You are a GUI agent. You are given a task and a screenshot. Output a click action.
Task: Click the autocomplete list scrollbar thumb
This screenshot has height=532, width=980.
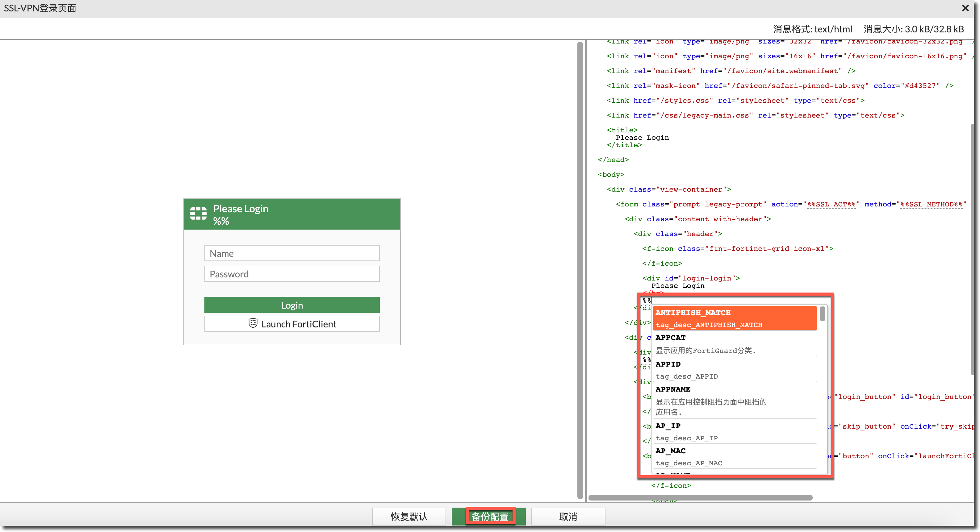point(822,314)
